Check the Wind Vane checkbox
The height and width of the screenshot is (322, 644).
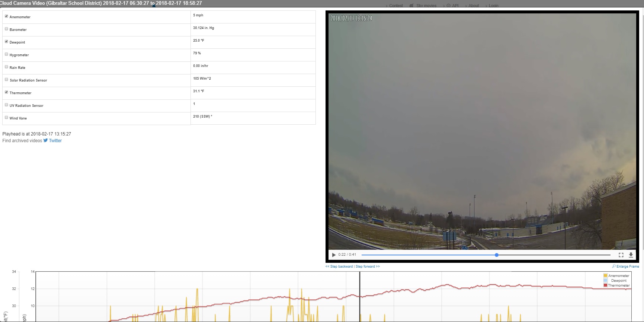(x=6, y=118)
